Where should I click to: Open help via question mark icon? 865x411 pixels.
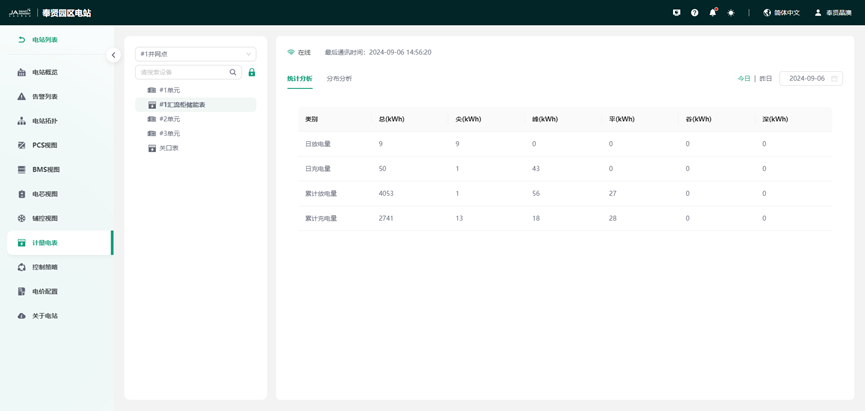[x=695, y=13]
